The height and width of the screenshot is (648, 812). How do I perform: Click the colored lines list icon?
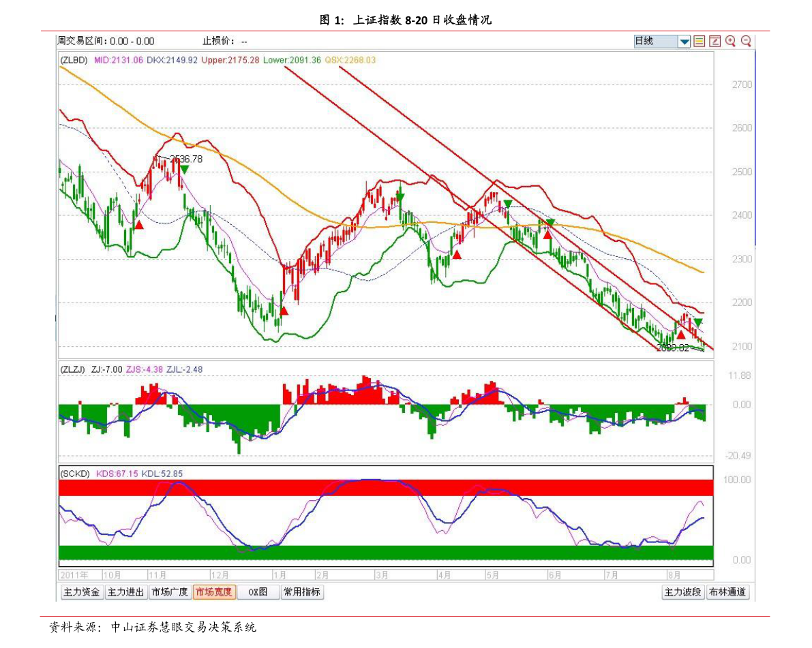tap(699, 42)
